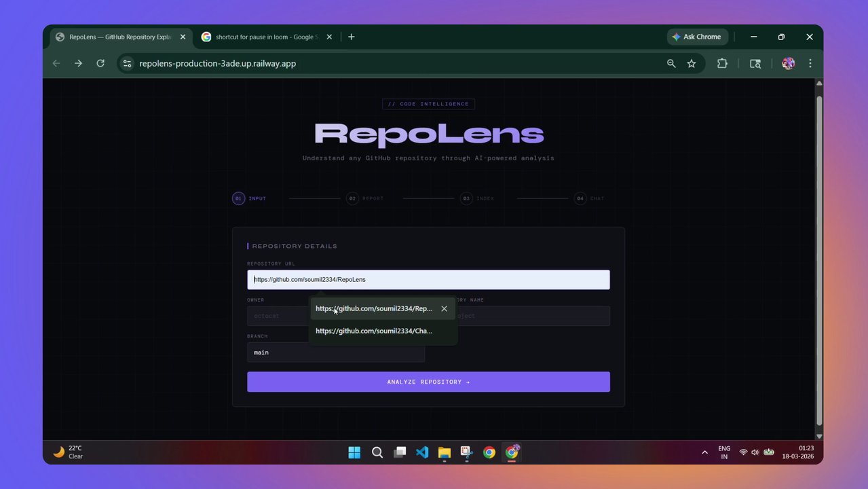This screenshot has width=868, height=489.
Task: Click the scrollbar down arrow
Action: click(818, 436)
